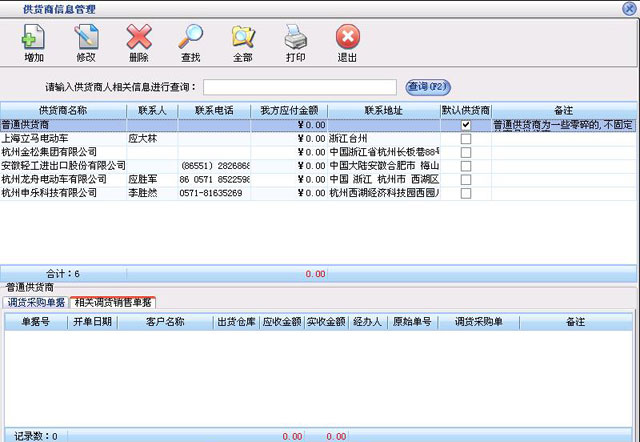Sort by 我方应付金额 column header
The width and height of the screenshot is (640, 442).
point(288,110)
